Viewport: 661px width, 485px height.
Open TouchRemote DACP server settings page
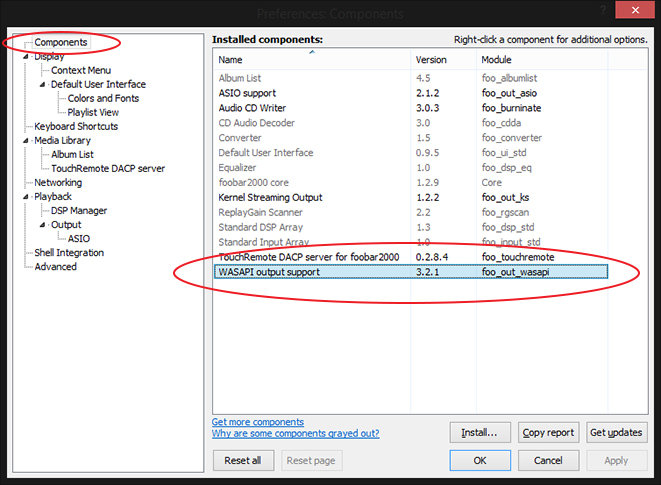tap(108, 169)
